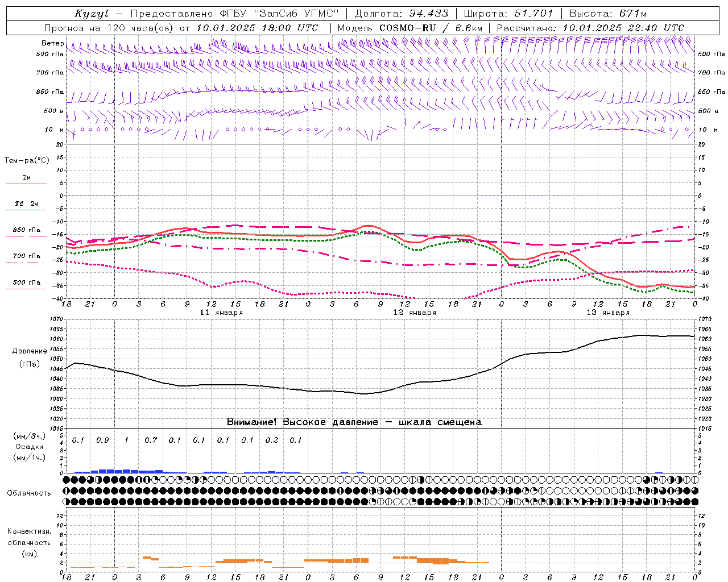Click the forecast start time '10.01.2025 18:00 UTC'
The height and width of the screenshot is (582, 728).
pos(257,28)
